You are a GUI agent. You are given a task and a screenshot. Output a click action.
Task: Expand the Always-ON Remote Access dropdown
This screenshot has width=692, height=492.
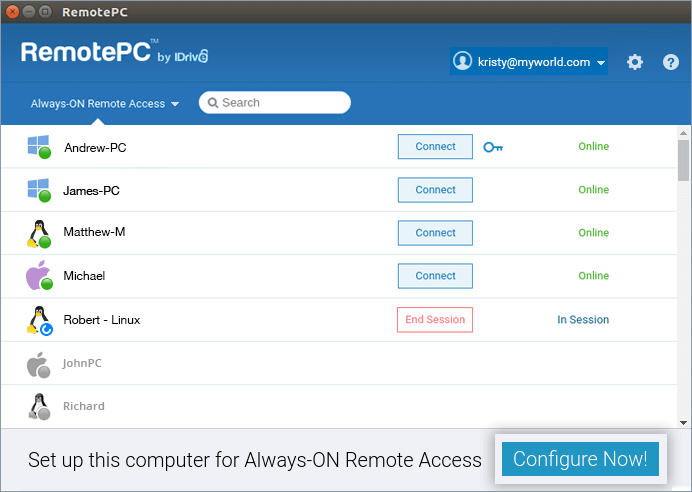click(x=105, y=104)
